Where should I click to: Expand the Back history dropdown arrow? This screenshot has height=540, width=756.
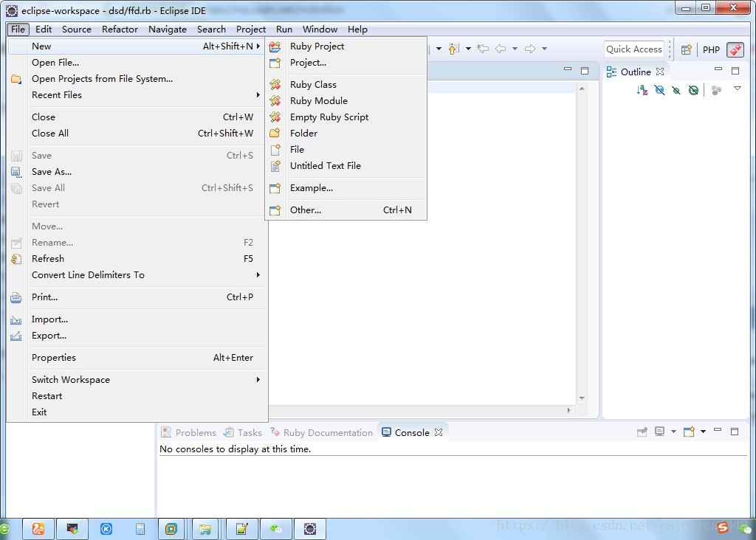[515, 49]
